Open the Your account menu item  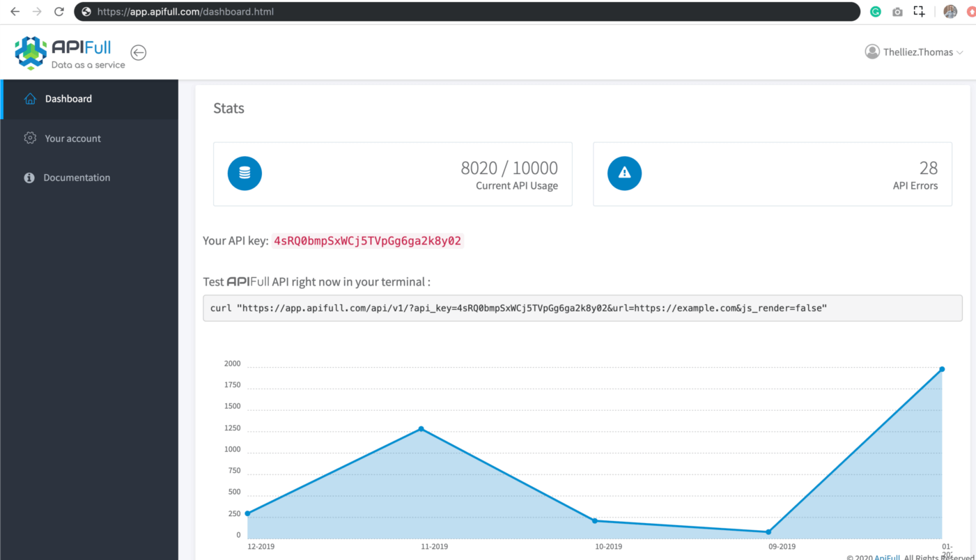click(72, 139)
